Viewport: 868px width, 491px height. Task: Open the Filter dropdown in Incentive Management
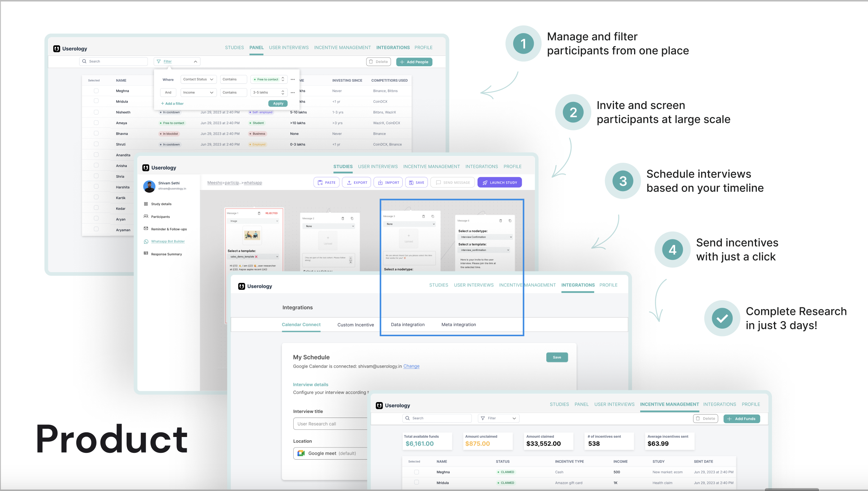[498, 418]
